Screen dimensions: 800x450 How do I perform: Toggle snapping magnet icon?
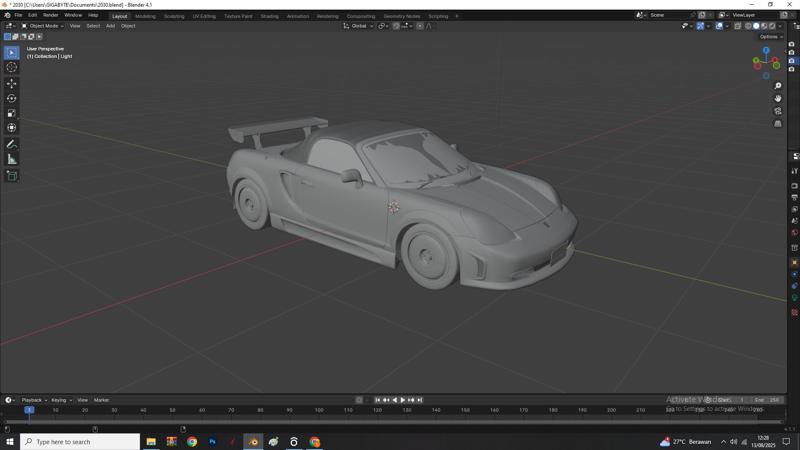(x=396, y=26)
